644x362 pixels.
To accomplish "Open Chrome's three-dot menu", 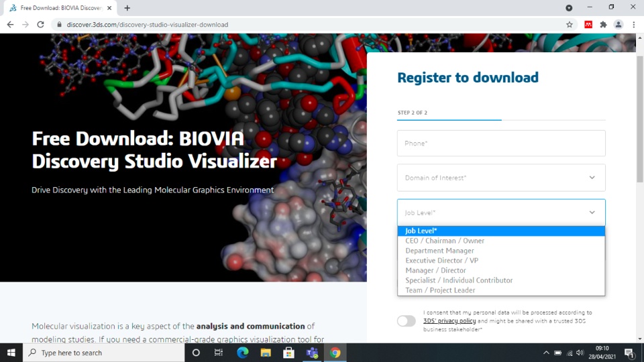I will (x=634, y=25).
